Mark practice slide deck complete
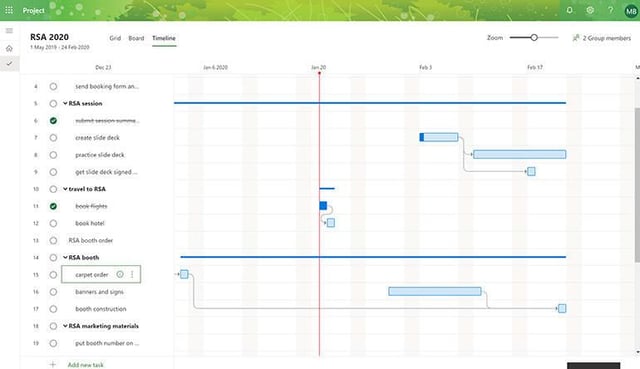Image resolution: width=640 pixels, height=369 pixels. [x=53, y=155]
